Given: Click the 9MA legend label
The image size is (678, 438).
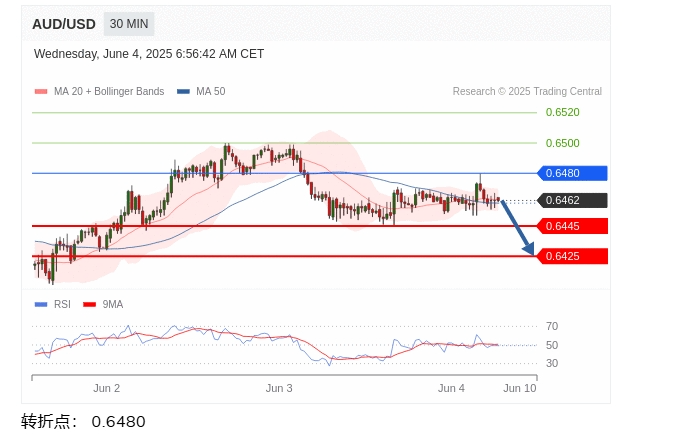Looking at the screenshot, I should pyautogui.click(x=112, y=304).
